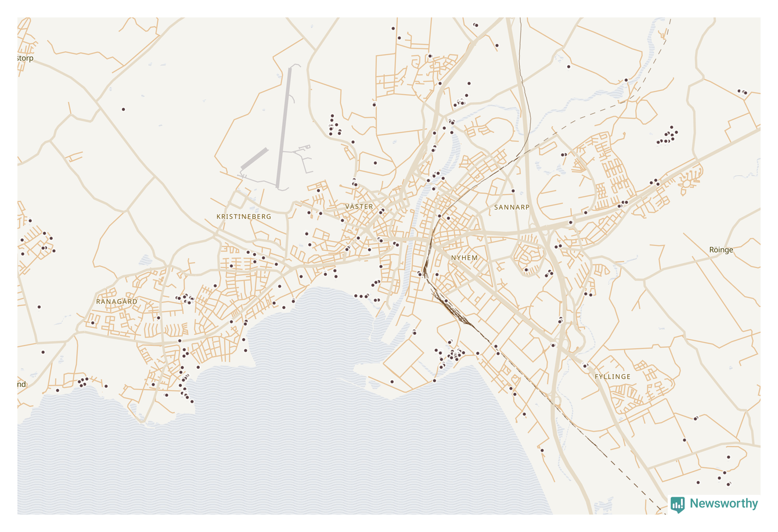Click the Röinge place label
The height and width of the screenshot is (532, 778).
tap(721, 250)
